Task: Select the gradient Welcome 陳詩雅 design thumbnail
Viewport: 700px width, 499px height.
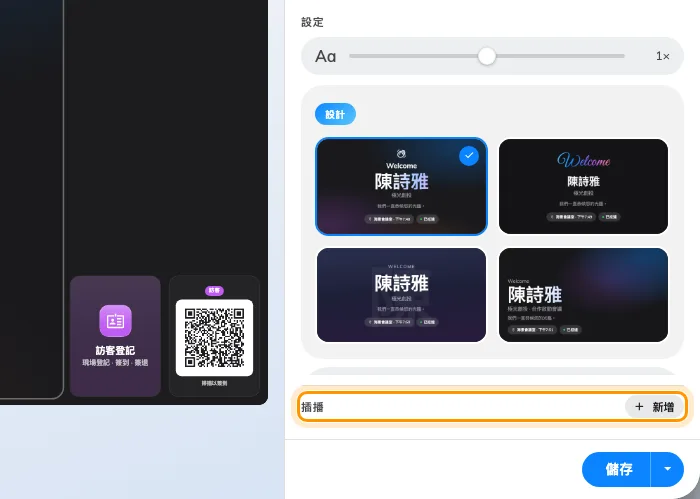Action: 401,186
